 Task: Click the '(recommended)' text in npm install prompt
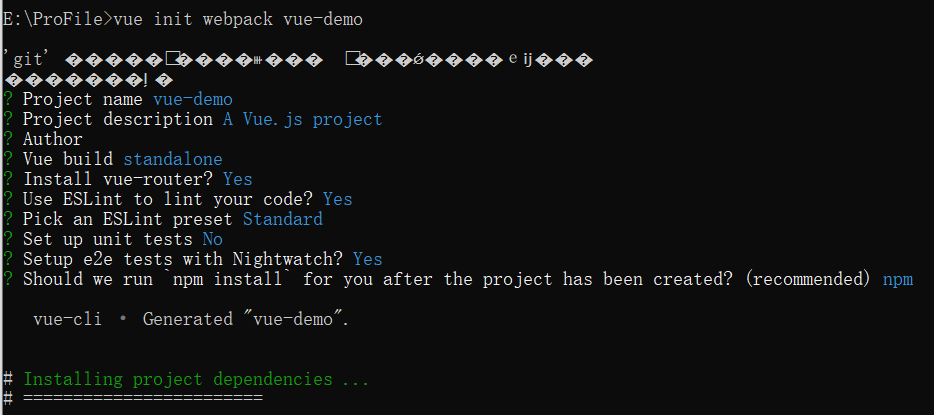(807, 279)
